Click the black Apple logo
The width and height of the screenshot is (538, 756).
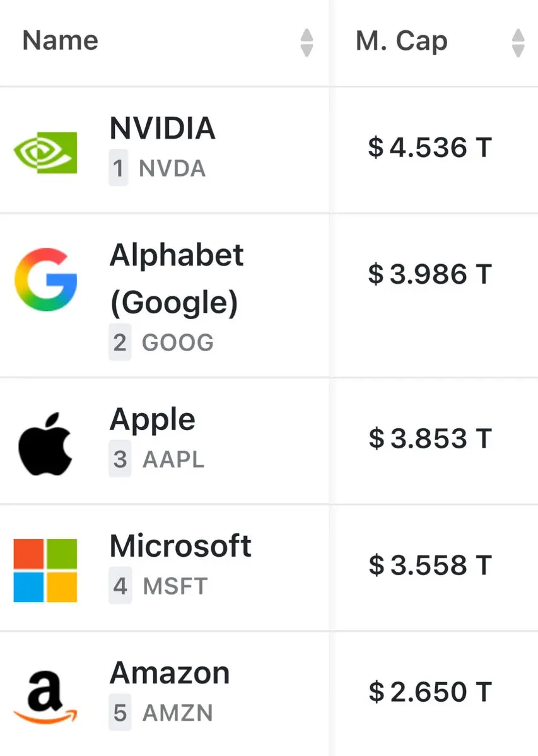[x=45, y=444]
